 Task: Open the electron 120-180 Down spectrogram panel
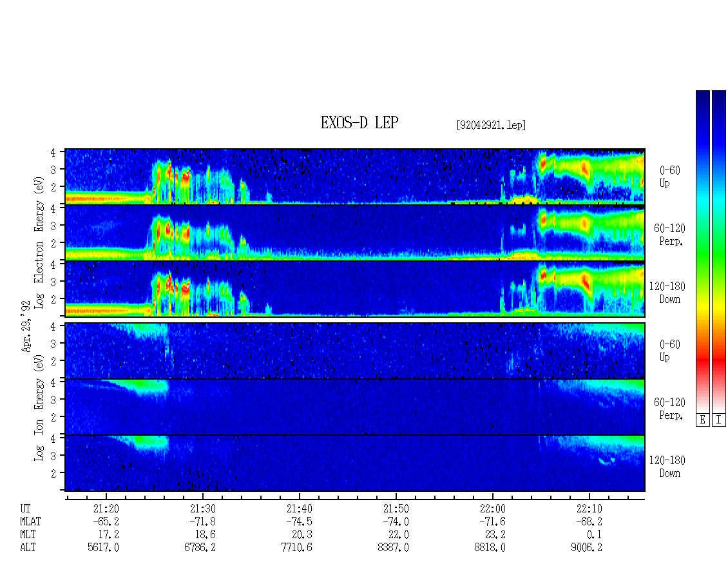[355, 289]
